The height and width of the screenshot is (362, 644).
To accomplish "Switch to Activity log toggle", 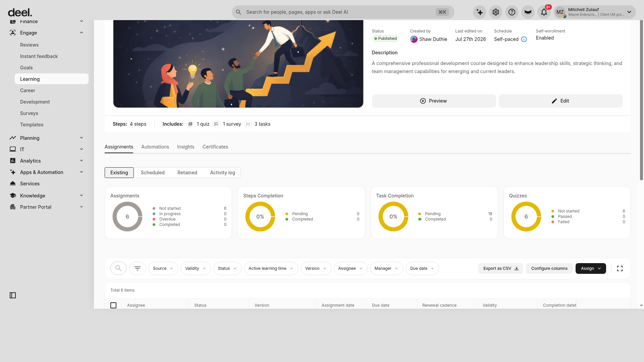I will coord(222,173).
